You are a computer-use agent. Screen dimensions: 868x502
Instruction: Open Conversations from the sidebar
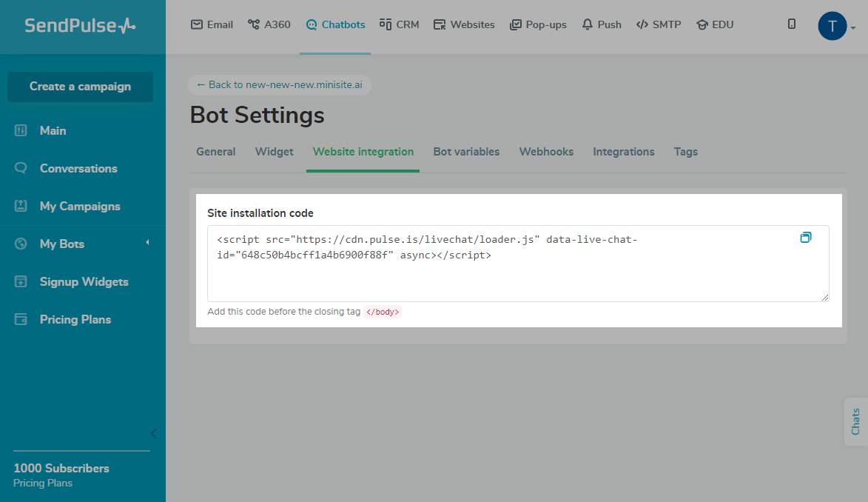click(79, 168)
